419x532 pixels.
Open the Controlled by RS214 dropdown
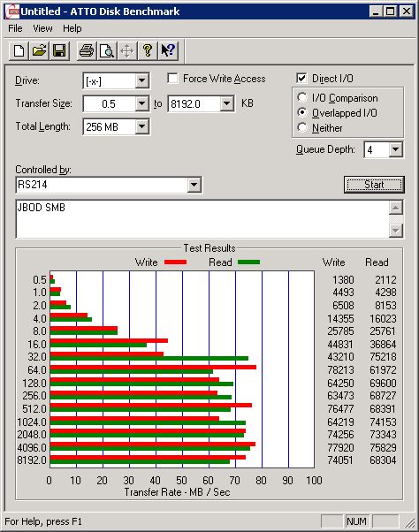click(x=194, y=185)
